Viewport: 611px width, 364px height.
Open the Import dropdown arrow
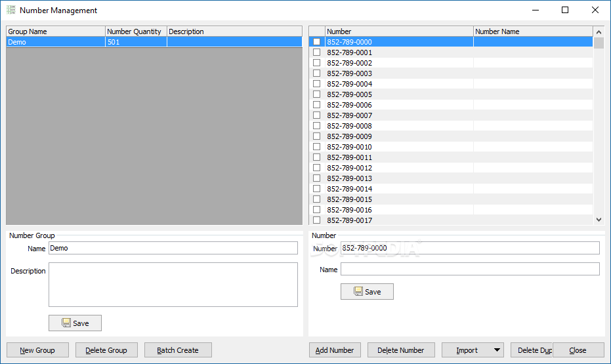pyautogui.click(x=497, y=350)
